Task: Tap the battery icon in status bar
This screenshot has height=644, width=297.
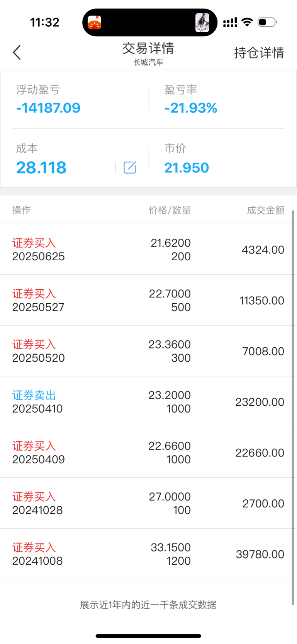Action: (x=267, y=22)
